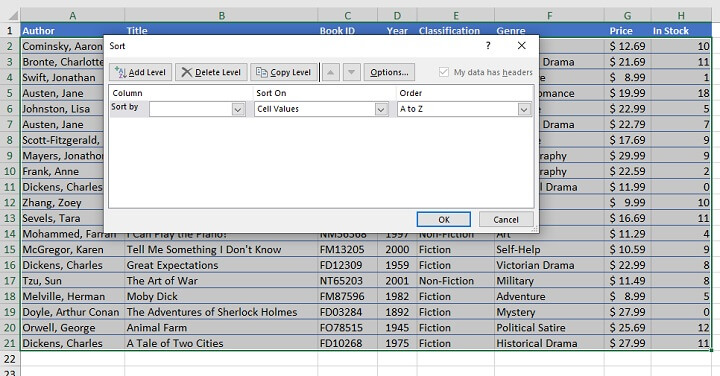Click Price cell $ 25.69
The width and height of the screenshot is (720, 376).
[x=628, y=328]
